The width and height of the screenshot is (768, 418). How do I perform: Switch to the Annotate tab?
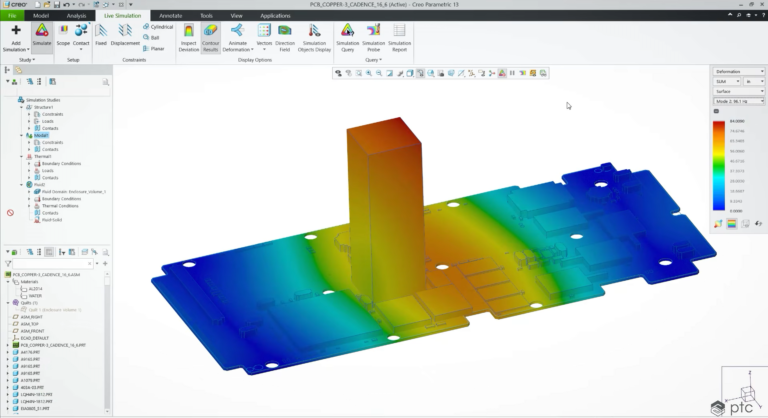(170, 16)
